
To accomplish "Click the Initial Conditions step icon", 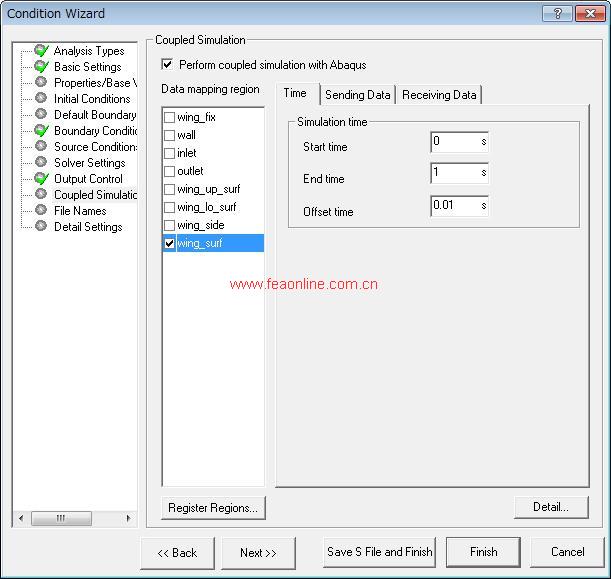I will click(41, 99).
